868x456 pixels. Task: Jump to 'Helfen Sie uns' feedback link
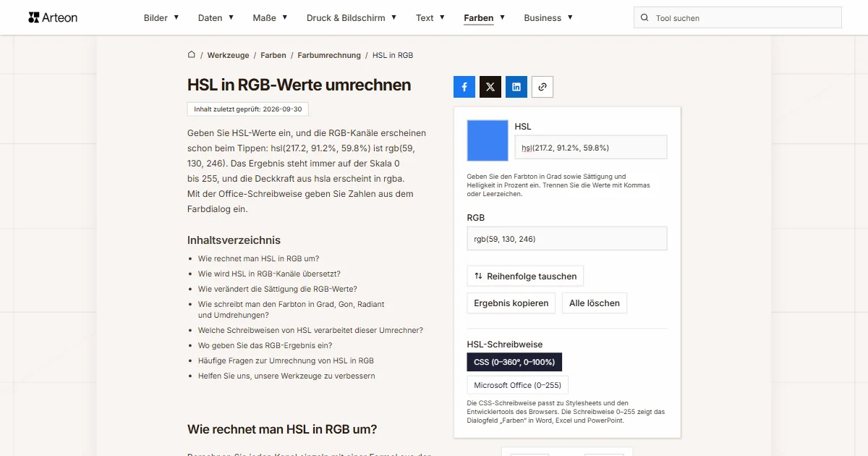(x=286, y=376)
